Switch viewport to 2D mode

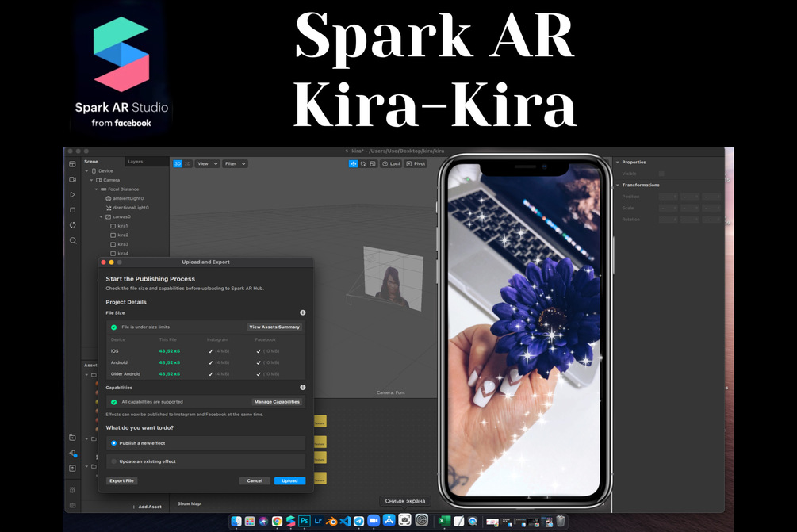[188, 163]
